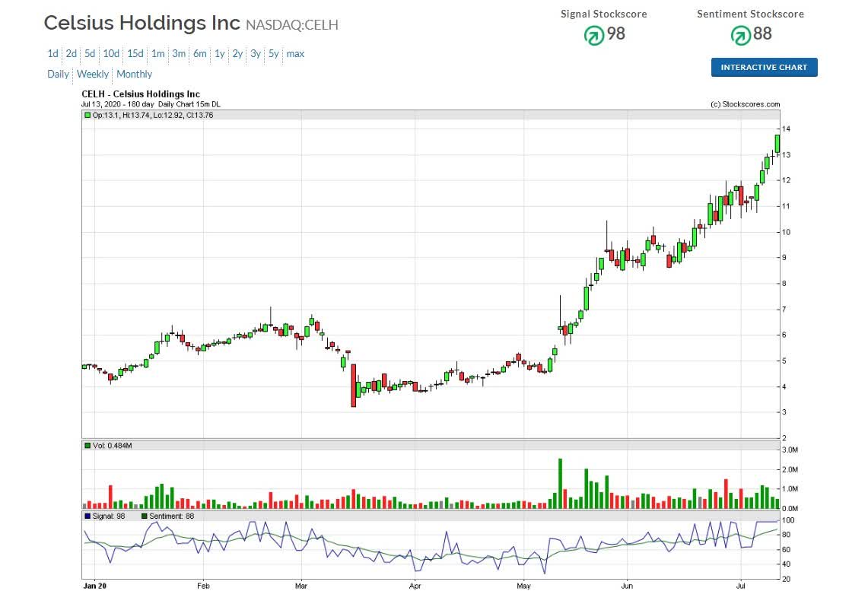Click the (c) Stockscores.com credit text
This screenshot has height=607, width=868.
745,104
